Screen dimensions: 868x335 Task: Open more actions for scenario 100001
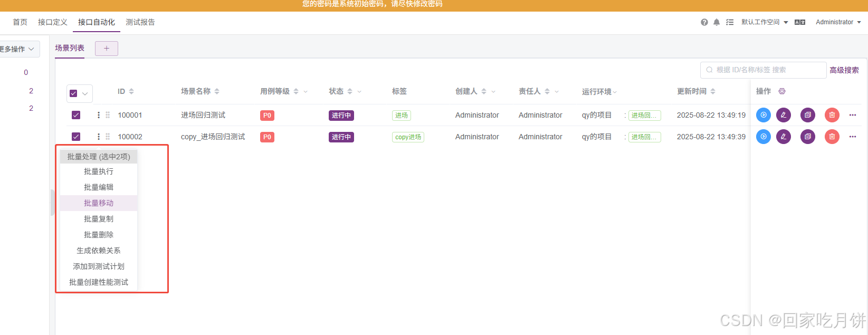[x=853, y=115]
